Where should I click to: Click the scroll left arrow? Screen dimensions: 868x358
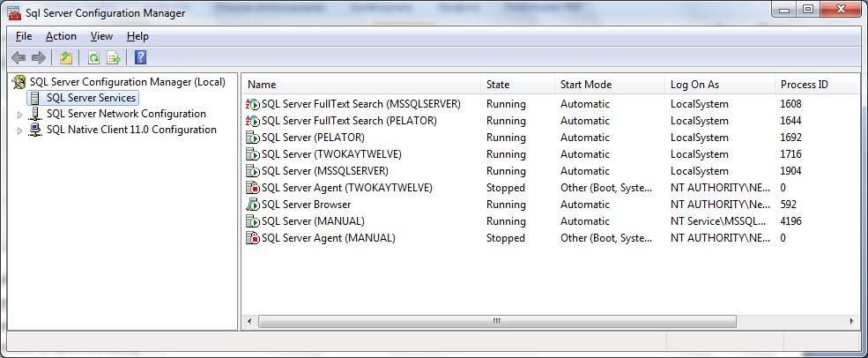point(249,322)
